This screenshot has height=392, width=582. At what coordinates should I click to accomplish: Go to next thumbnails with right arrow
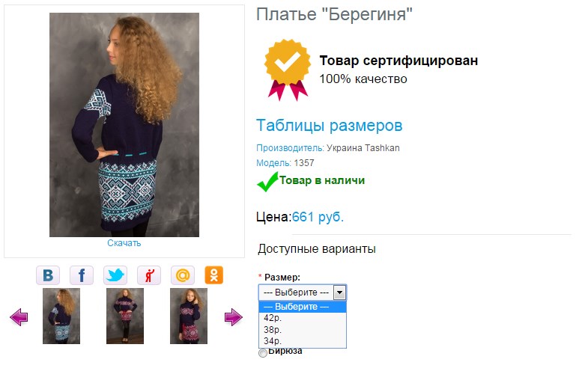tap(234, 317)
